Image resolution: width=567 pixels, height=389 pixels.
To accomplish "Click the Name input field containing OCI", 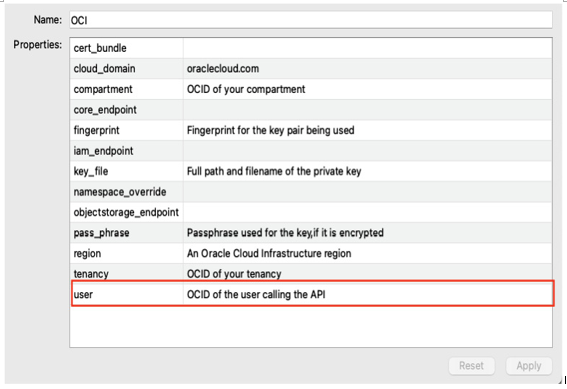I will [311, 20].
